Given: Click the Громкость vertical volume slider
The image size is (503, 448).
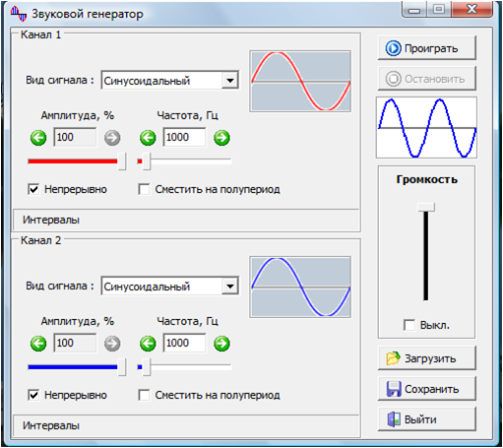Looking at the screenshot, I should (x=426, y=252).
